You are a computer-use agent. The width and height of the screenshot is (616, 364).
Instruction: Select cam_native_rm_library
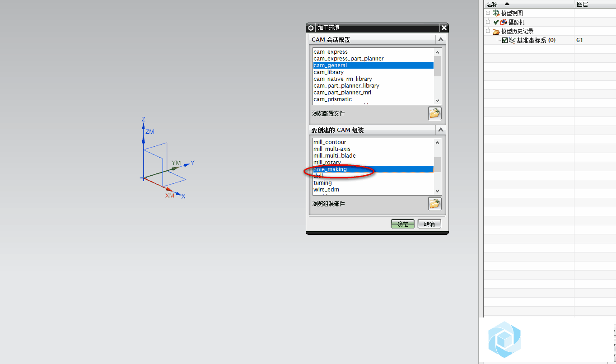pos(373,79)
